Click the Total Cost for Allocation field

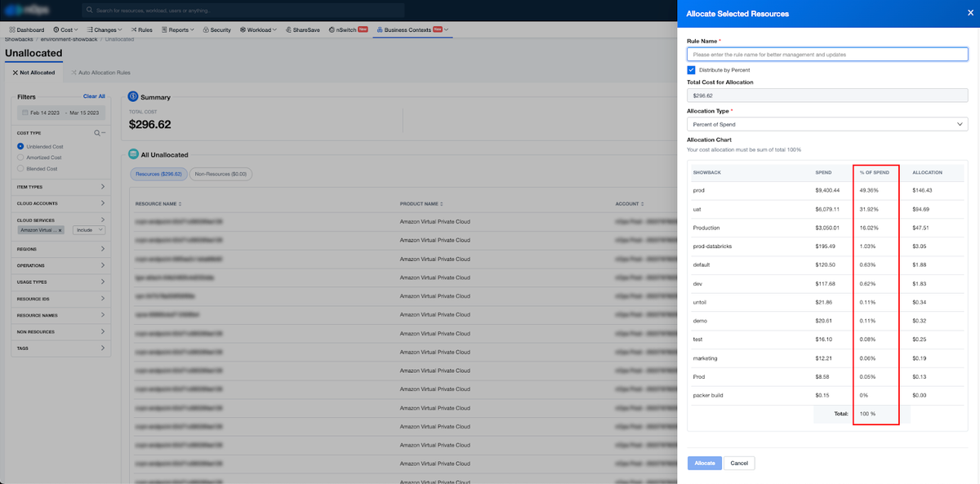(x=827, y=95)
